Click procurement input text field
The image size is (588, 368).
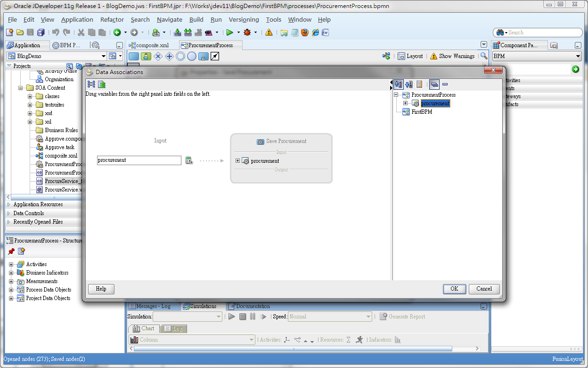139,160
